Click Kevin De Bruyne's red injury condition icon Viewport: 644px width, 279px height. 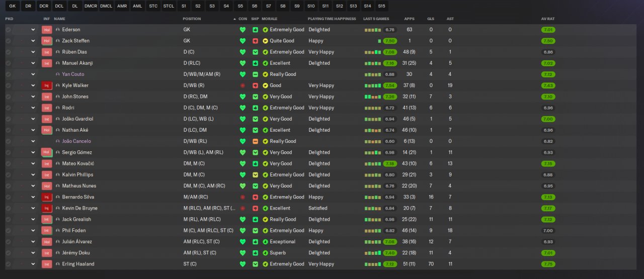click(x=243, y=208)
